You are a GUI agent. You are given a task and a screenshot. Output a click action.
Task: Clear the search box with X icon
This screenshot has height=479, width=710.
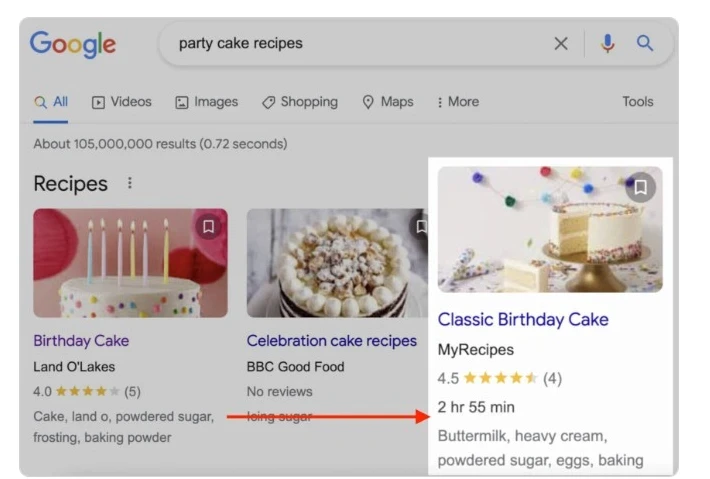(561, 44)
